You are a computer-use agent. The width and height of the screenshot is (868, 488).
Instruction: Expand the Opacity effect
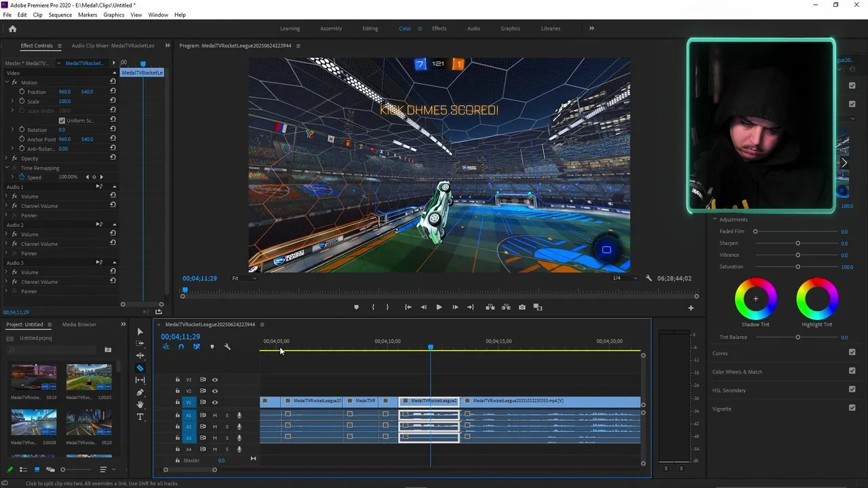(x=7, y=159)
